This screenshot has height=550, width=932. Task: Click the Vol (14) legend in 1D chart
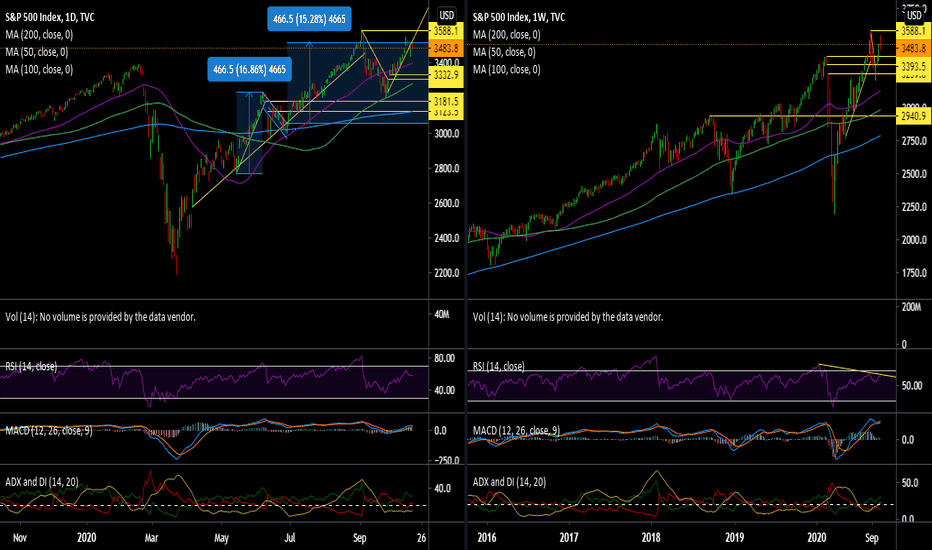pos(100,318)
